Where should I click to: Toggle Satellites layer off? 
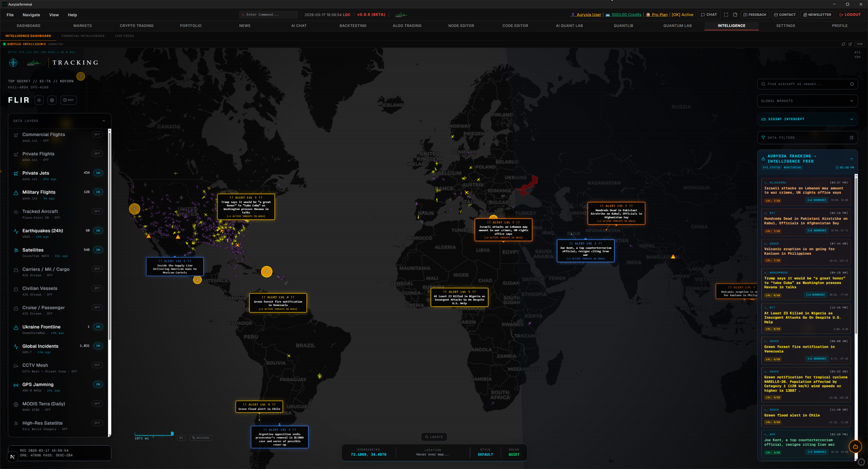[98, 250]
